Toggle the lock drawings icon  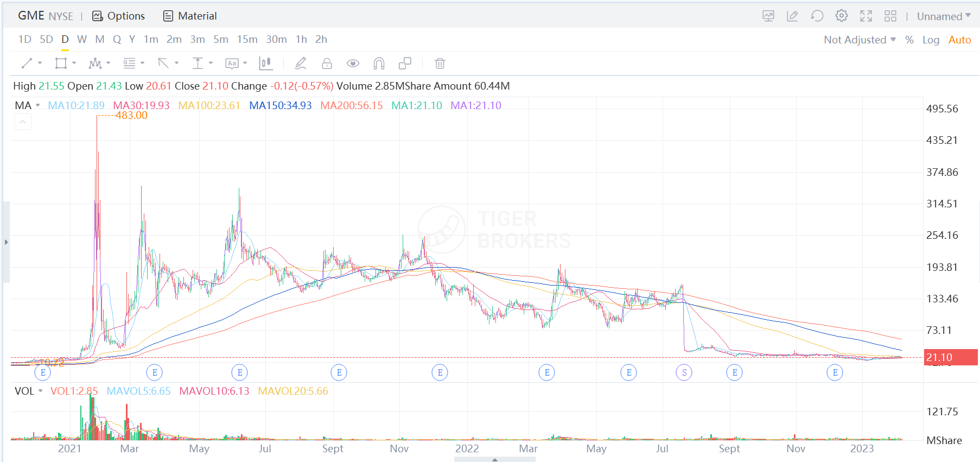327,64
